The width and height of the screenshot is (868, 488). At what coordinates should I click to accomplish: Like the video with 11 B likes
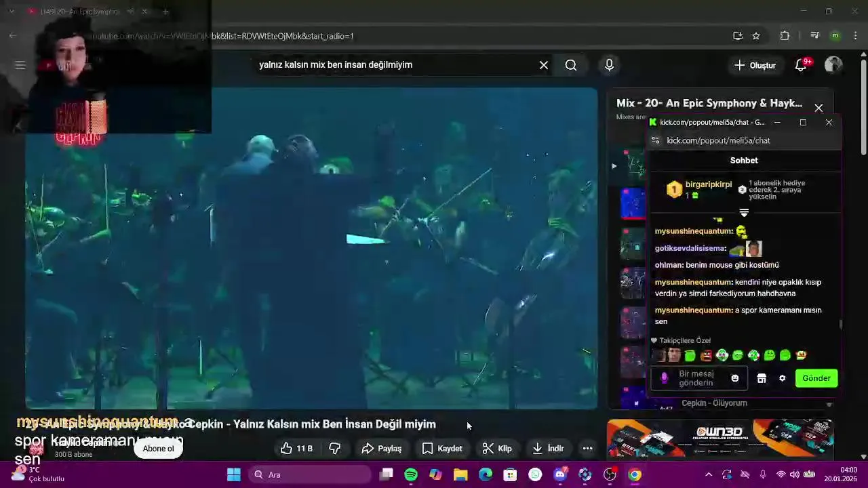296,448
